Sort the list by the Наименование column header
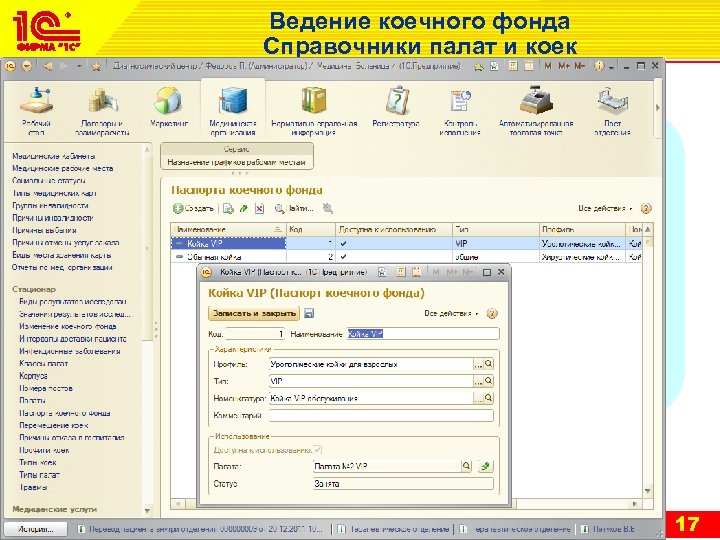This screenshot has height=540, width=720. (x=228, y=229)
